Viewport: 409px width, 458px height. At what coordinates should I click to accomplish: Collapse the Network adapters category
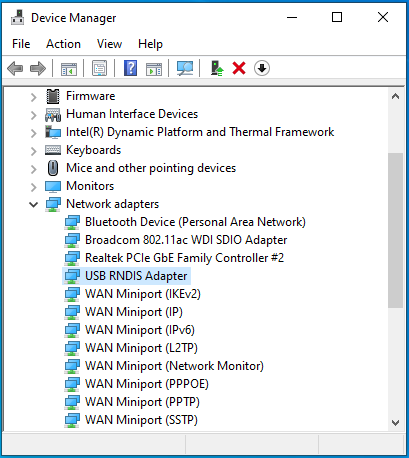[x=33, y=204]
